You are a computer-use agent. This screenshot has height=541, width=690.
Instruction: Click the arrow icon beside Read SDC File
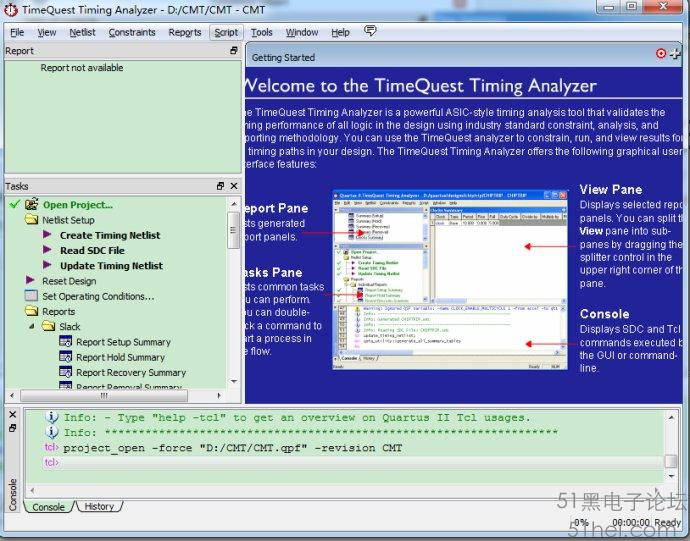click(x=47, y=250)
